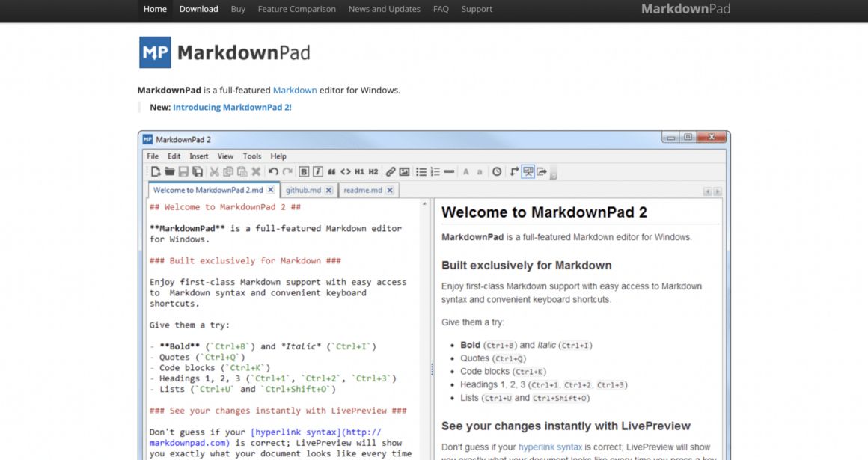Go to Home in the site navigation
868x460 pixels.
(x=155, y=9)
